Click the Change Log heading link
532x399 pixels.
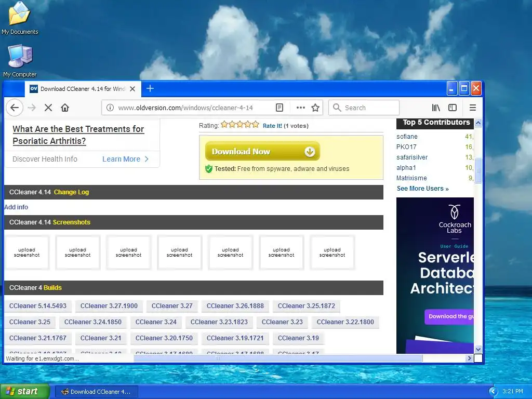tap(71, 192)
